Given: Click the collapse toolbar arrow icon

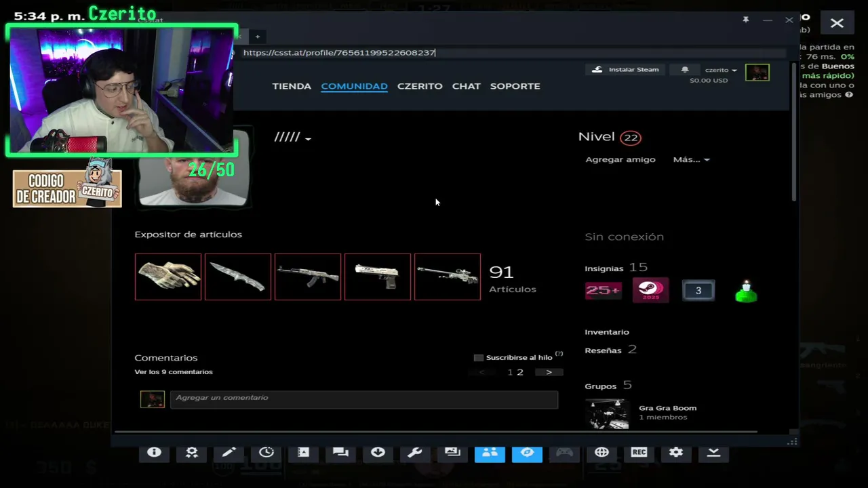Looking at the screenshot, I should [x=713, y=453].
